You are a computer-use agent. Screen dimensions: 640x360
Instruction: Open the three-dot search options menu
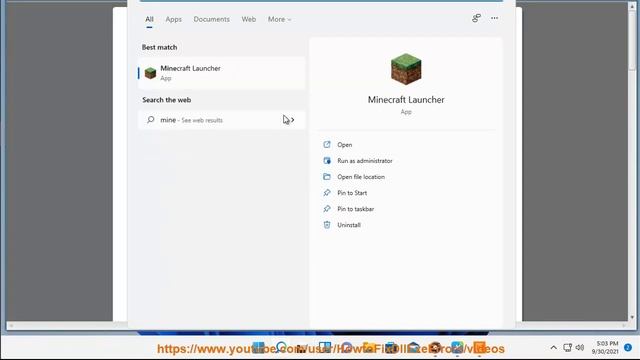(494, 18)
